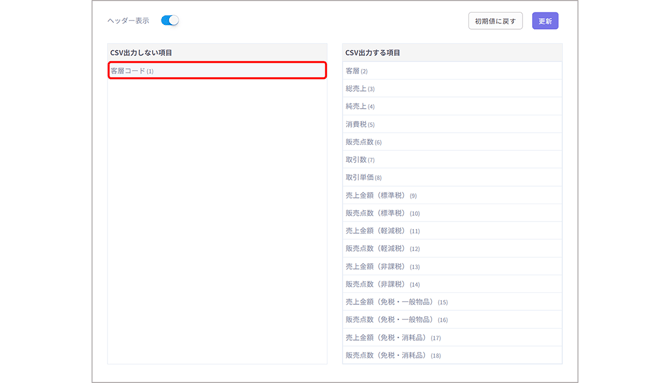
Task: Select the 純売上 (4) item
Action: click(x=452, y=106)
